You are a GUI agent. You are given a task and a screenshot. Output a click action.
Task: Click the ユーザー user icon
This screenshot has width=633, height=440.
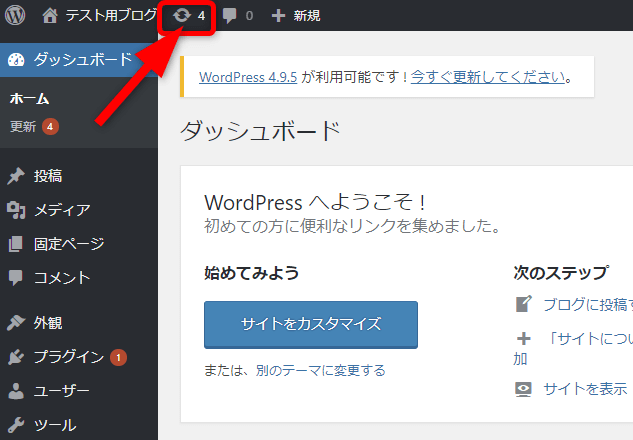coord(16,391)
